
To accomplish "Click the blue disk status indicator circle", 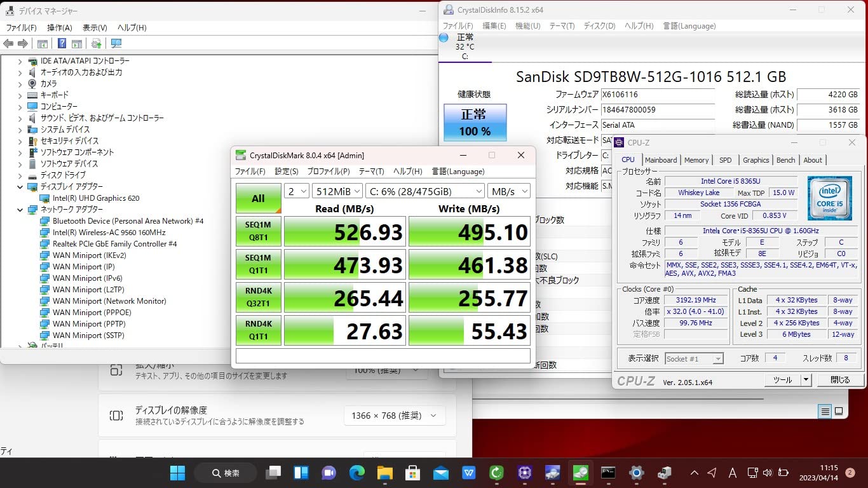I will (444, 37).
